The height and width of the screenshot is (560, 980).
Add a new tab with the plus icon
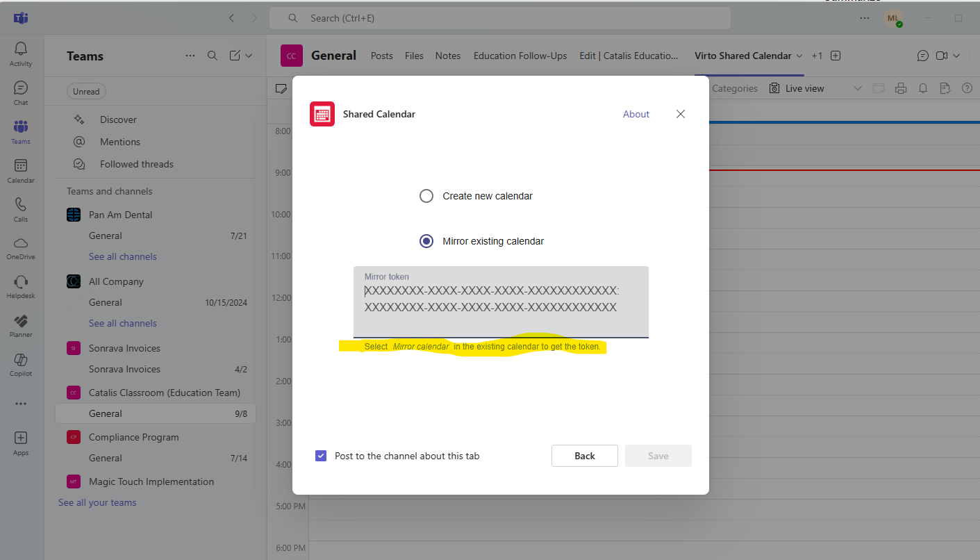[836, 56]
